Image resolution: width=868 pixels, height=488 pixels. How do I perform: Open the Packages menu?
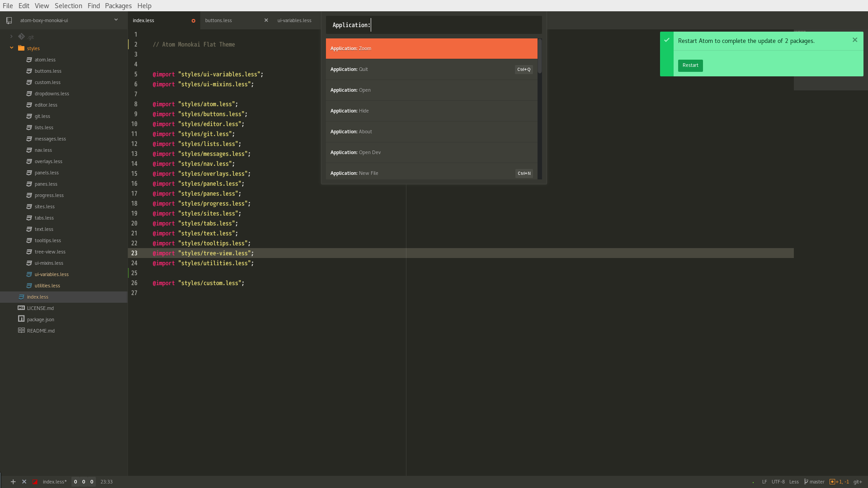click(118, 5)
